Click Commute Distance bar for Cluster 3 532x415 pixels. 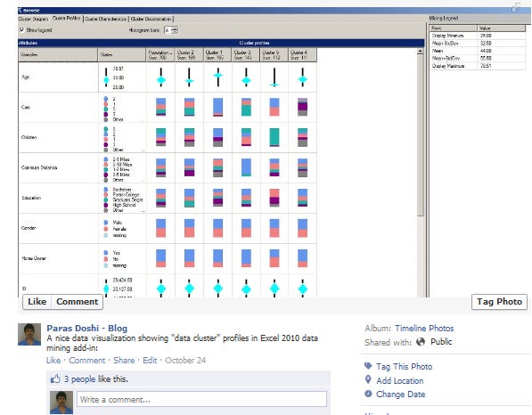click(246, 167)
